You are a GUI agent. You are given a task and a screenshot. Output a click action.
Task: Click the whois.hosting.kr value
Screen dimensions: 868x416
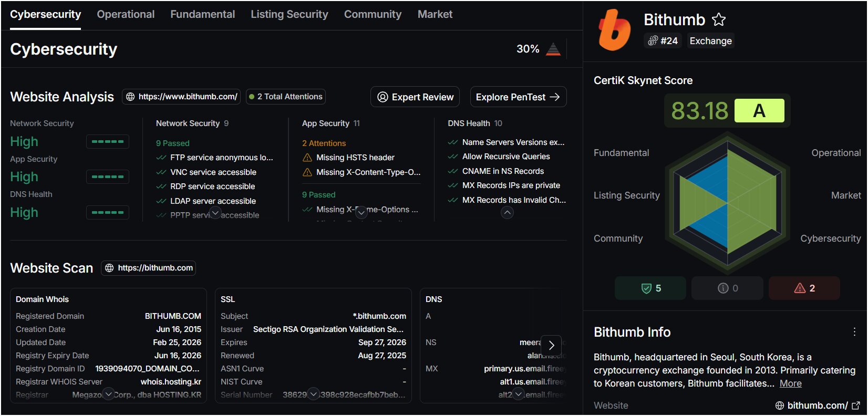click(171, 382)
